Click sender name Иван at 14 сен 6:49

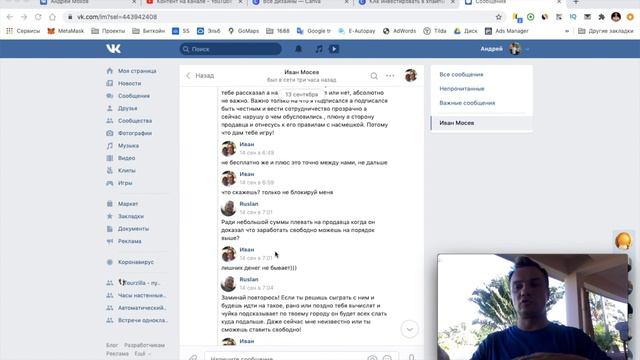click(x=247, y=144)
